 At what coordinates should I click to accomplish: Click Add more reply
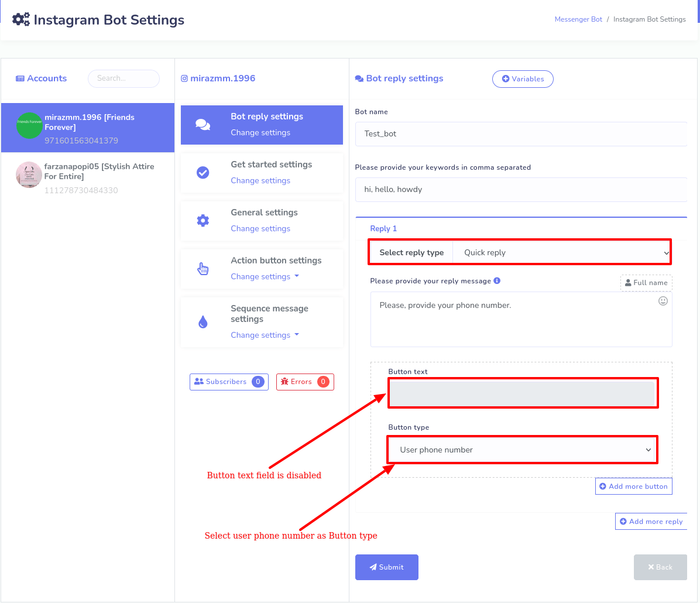(x=651, y=521)
